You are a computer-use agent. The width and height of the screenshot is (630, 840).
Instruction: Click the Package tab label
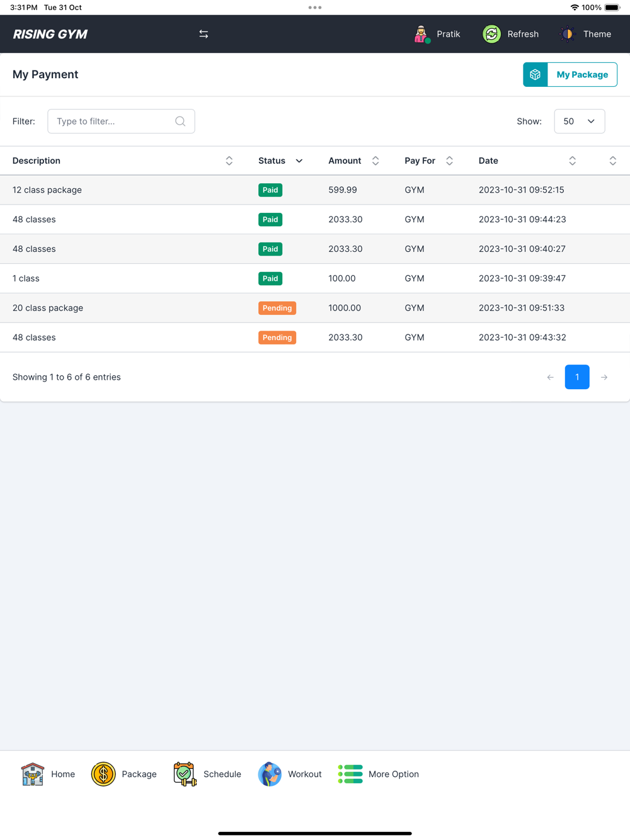139,774
